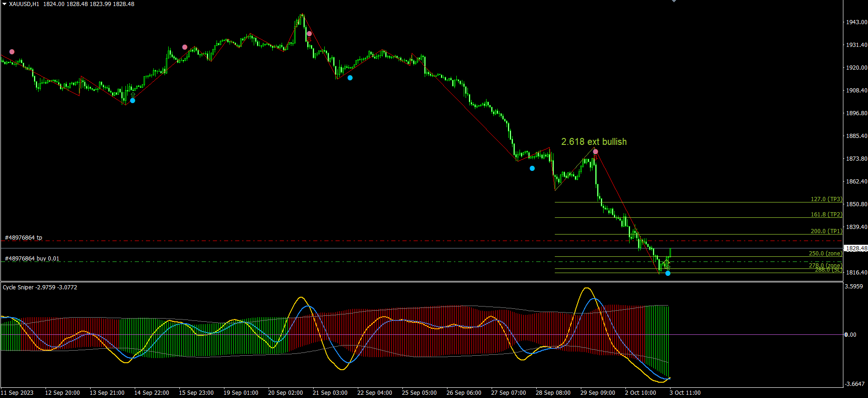Select the '19 Sep 01:00' time axis label

point(241,393)
